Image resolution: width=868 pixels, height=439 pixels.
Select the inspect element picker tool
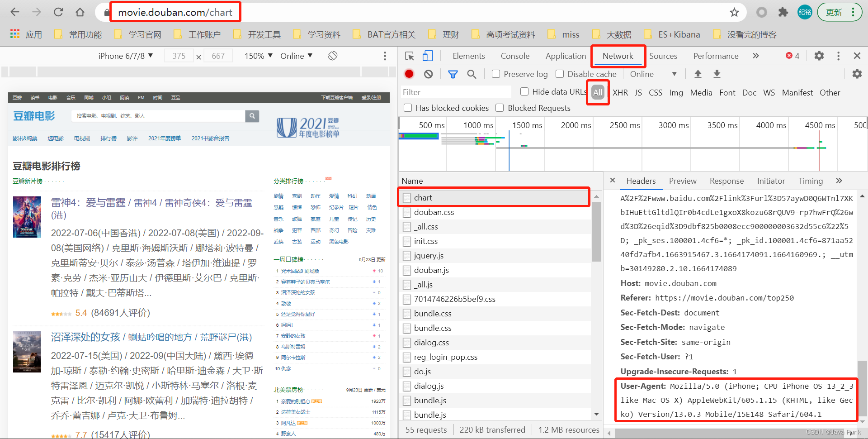coord(409,56)
